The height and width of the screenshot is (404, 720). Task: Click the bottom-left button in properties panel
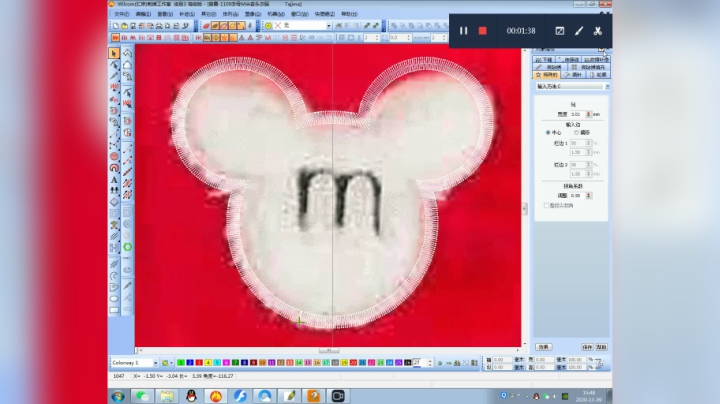[544, 347]
